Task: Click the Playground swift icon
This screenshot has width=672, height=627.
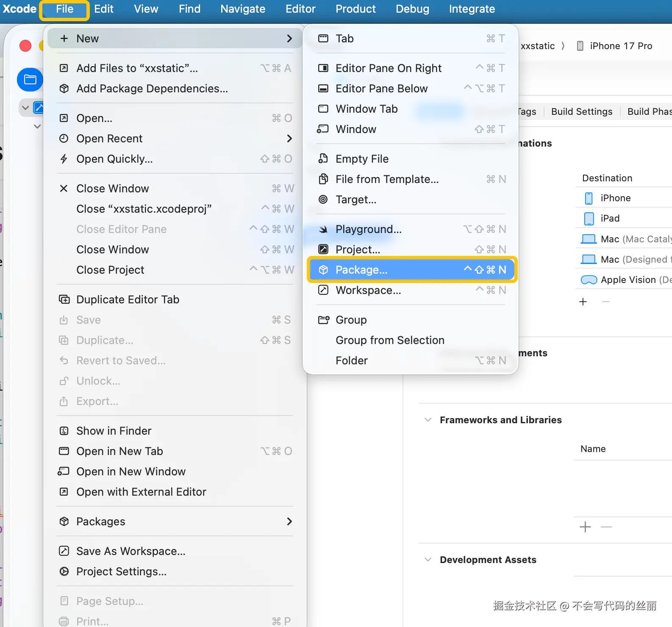Action: click(323, 229)
